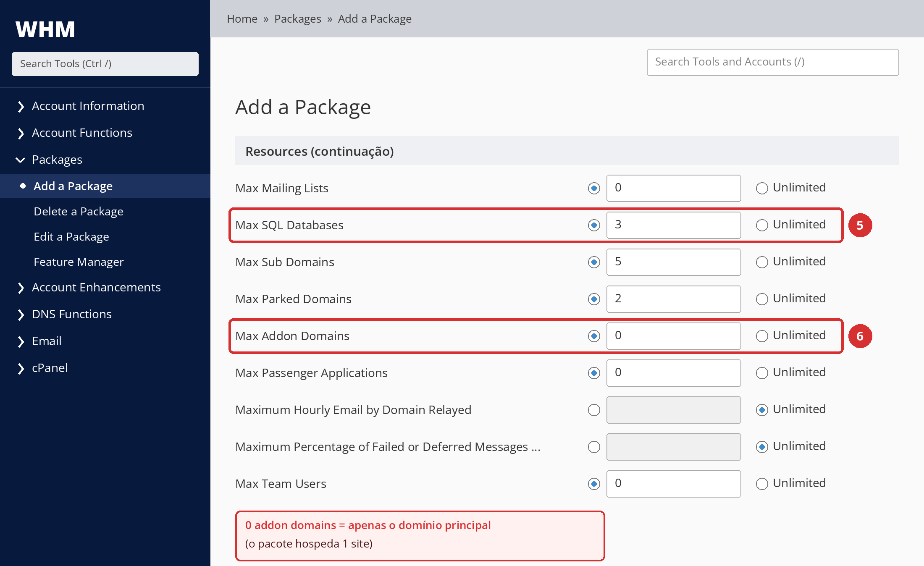Select Unlimited for Max Team Users

click(762, 484)
